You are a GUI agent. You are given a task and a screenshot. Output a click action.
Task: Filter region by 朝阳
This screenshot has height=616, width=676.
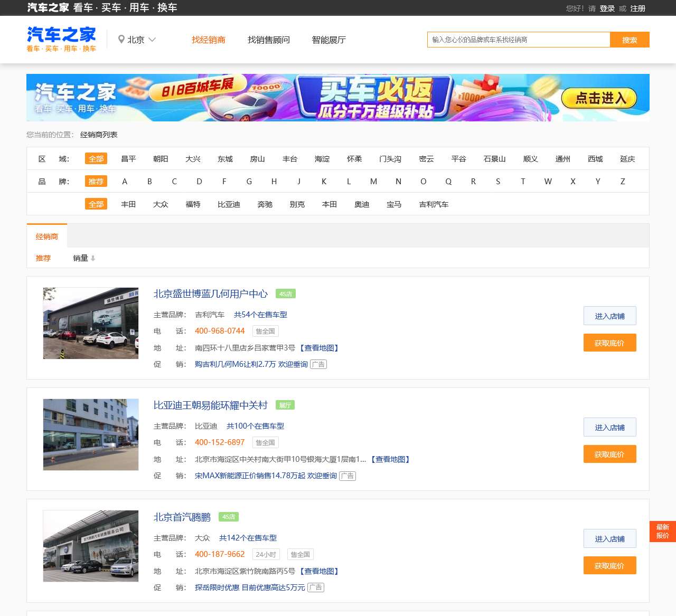click(161, 159)
